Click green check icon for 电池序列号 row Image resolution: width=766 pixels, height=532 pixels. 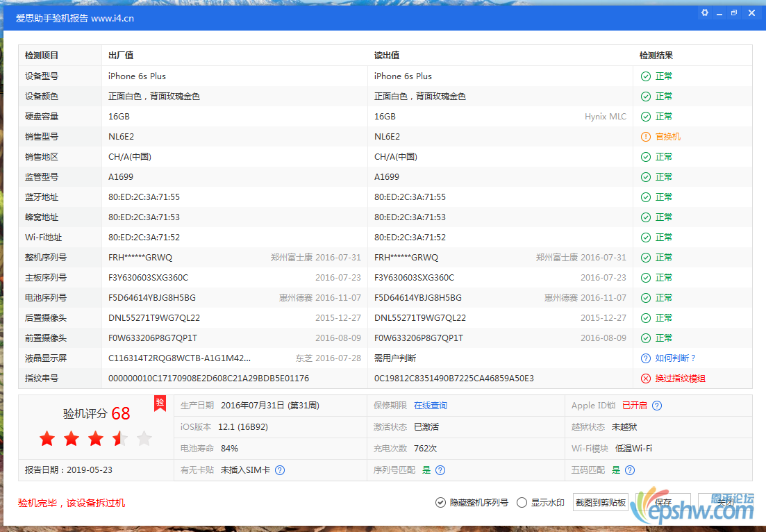coord(646,298)
